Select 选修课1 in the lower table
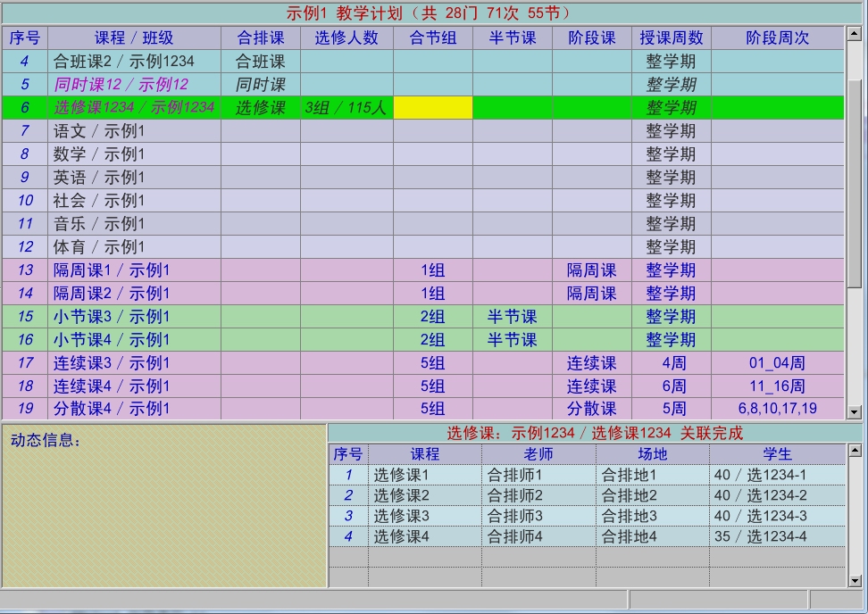The width and height of the screenshot is (868, 614). pyautogui.click(x=425, y=475)
